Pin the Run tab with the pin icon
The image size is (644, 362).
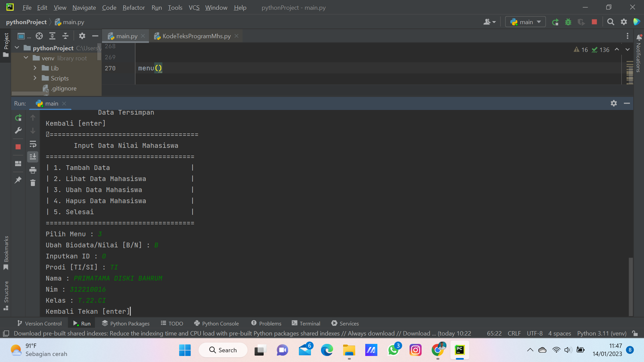point(18,180)
